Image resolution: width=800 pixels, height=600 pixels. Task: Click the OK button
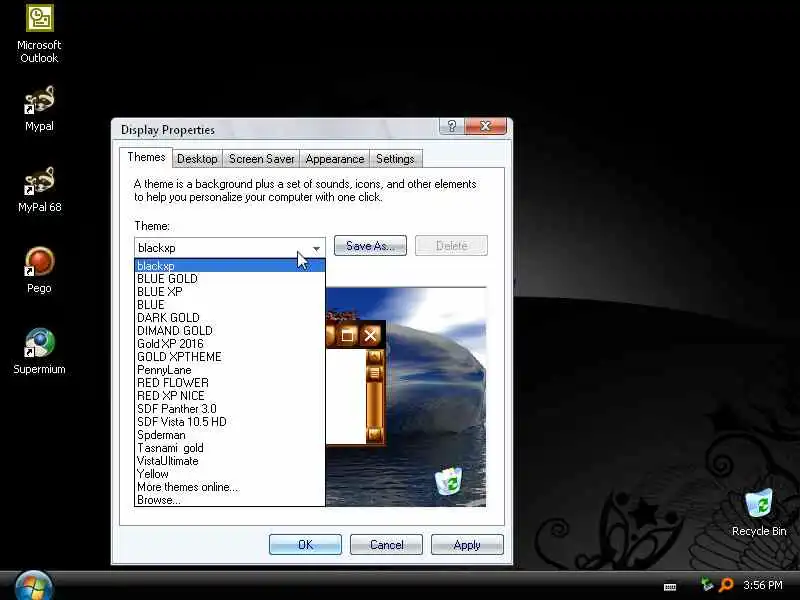pos(305,544)
